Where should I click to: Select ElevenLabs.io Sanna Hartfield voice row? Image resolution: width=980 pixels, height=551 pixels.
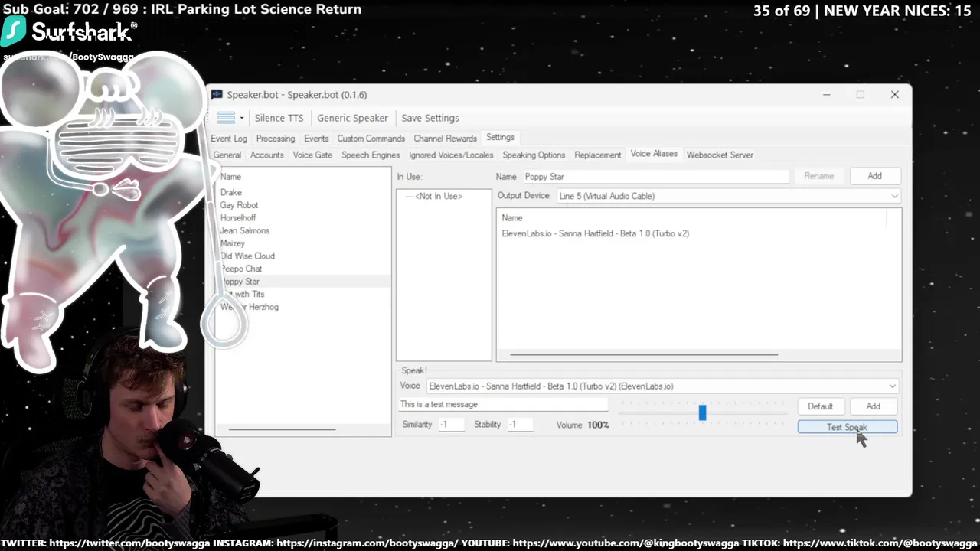click(x=595, y=233)
